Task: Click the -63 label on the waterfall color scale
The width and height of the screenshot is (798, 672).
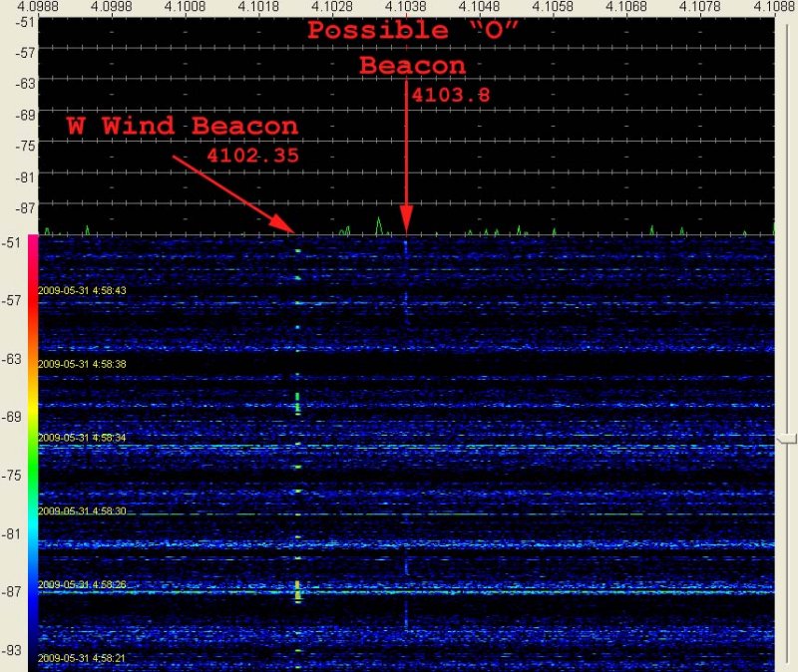Action: coord(12,359)
